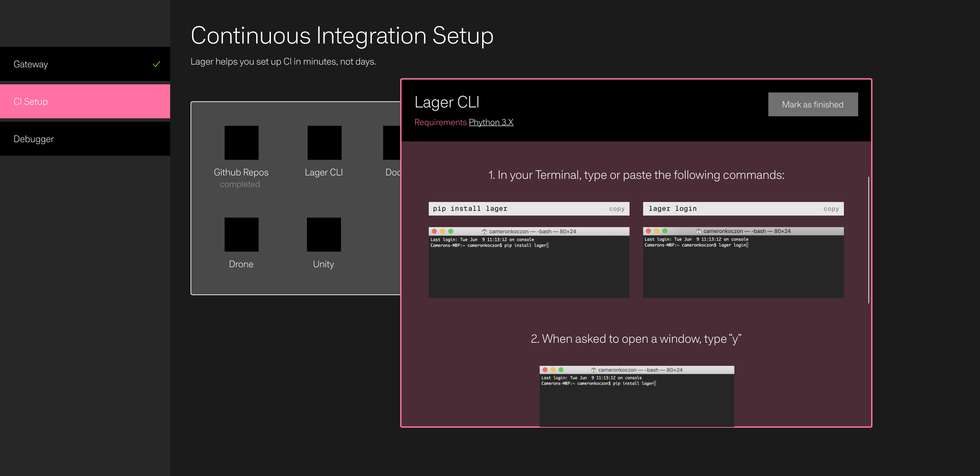Viewport: 980px width, 476px height.
Task: Click the Requirements label
Action: [x=441, y=122]
